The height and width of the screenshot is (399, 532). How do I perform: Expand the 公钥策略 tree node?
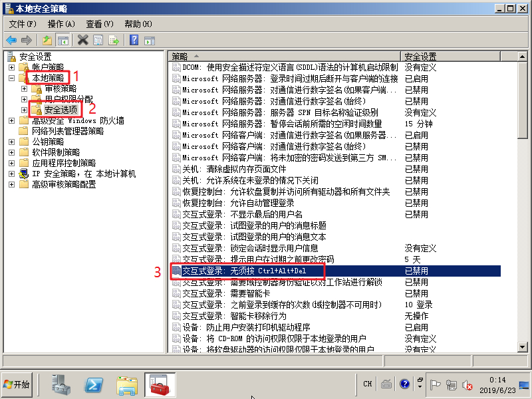[x=12, y=142]
